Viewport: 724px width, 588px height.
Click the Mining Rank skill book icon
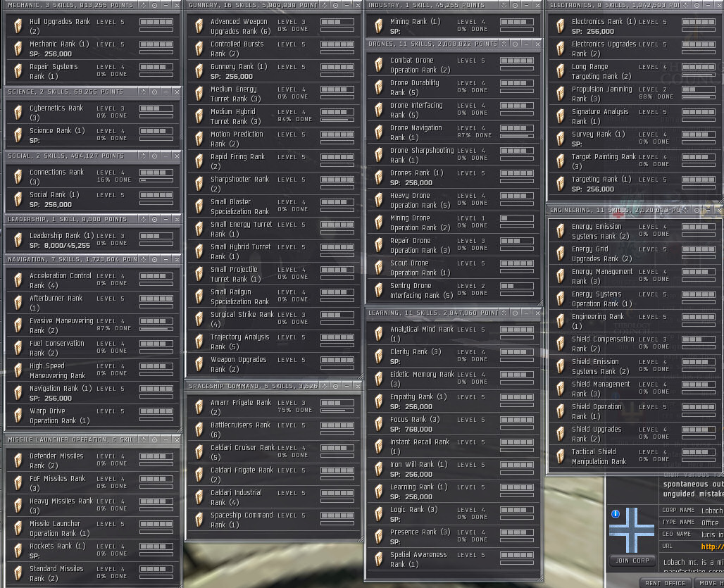(379, 26)
